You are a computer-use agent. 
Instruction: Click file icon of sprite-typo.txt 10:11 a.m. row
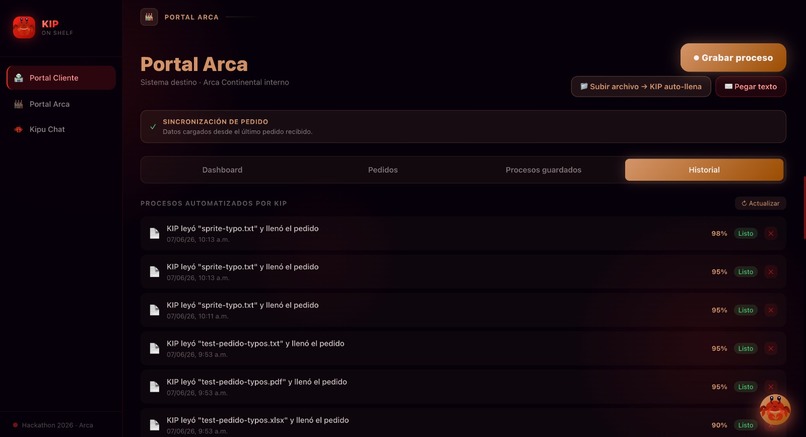click(154, 310)
